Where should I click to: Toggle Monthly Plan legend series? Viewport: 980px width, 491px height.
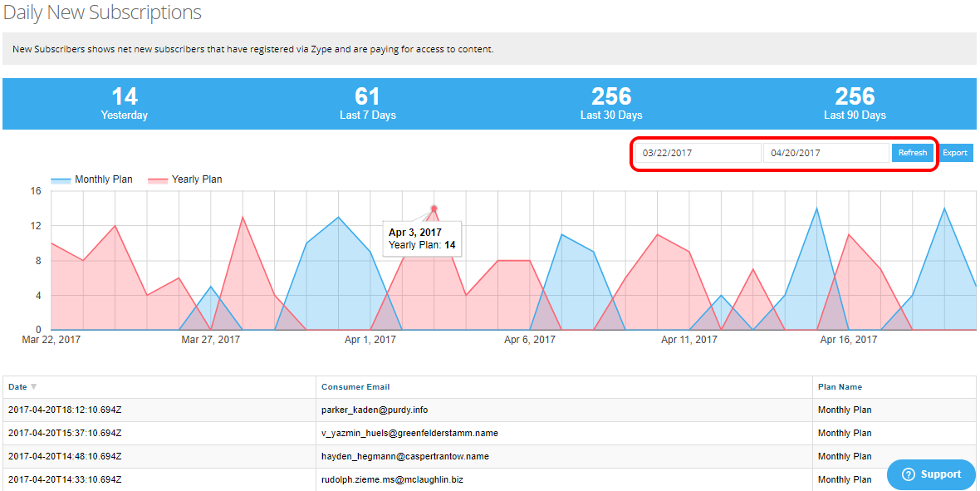(91, 179)
